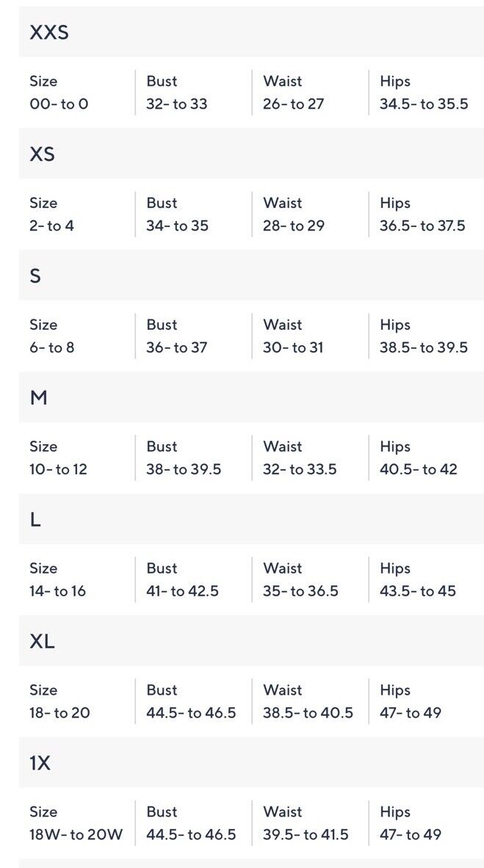Select the L size header row
The image size is (484, 868).
point(251,518)
